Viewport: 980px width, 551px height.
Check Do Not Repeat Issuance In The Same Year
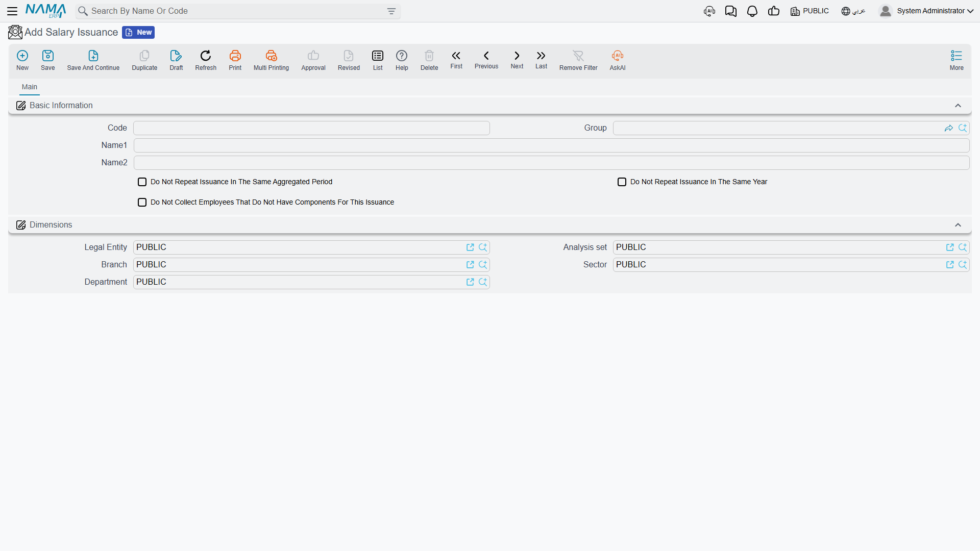point(622,182)
